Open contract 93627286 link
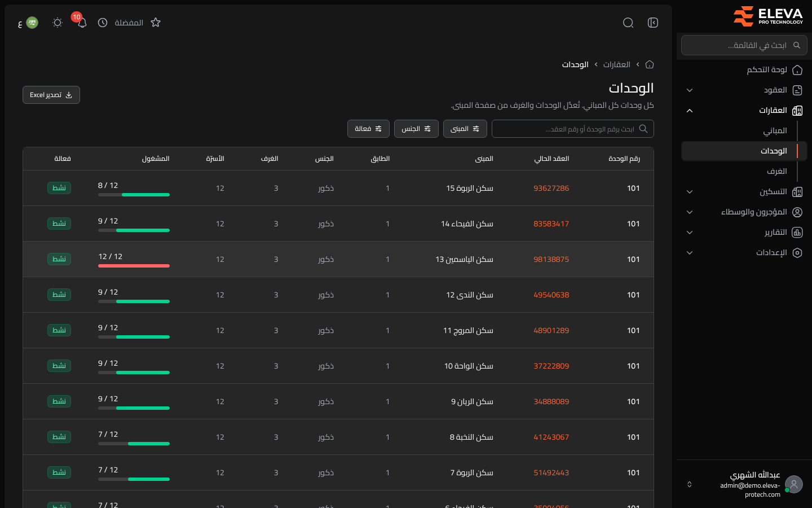Image resolution: width=812 pixels, height=508 pixels. pos(551,188)
